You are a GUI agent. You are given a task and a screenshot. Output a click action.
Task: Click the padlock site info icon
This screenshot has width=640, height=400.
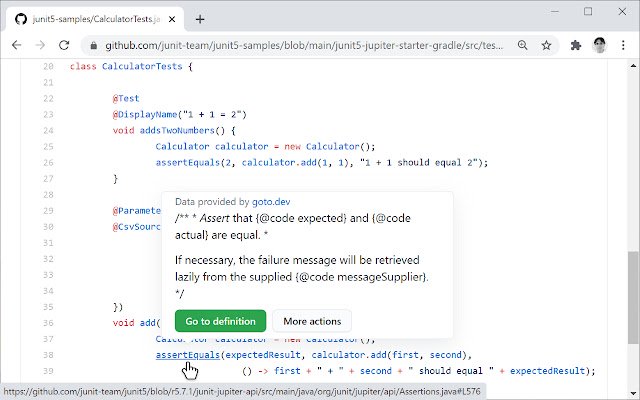(x=93, y=45)
